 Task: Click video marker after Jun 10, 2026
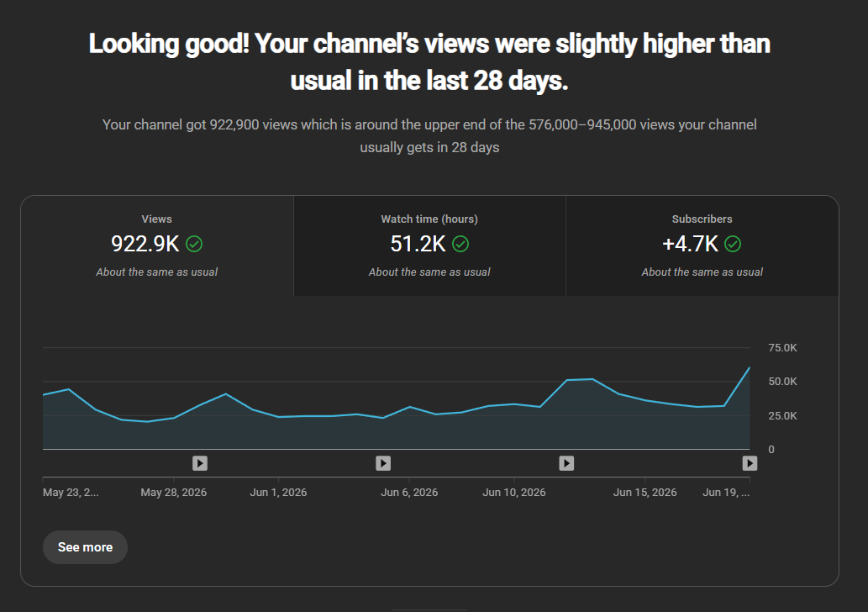[x=566, y=463]
